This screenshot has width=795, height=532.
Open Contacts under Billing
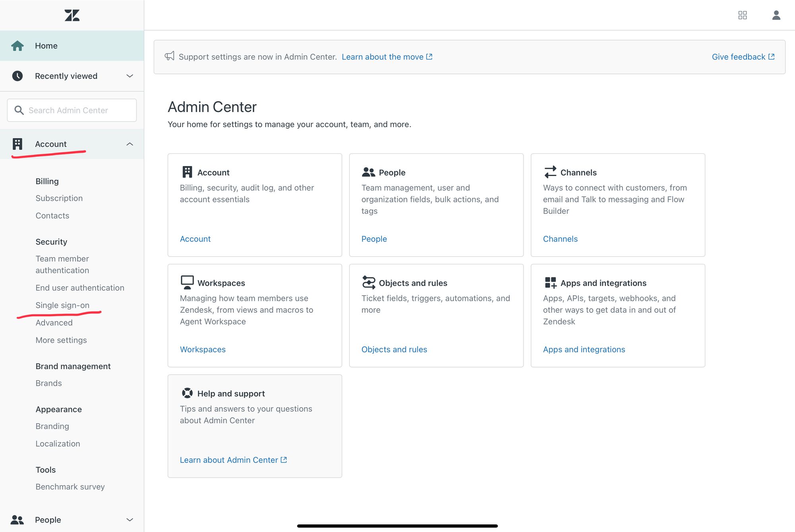pos(52,216)
